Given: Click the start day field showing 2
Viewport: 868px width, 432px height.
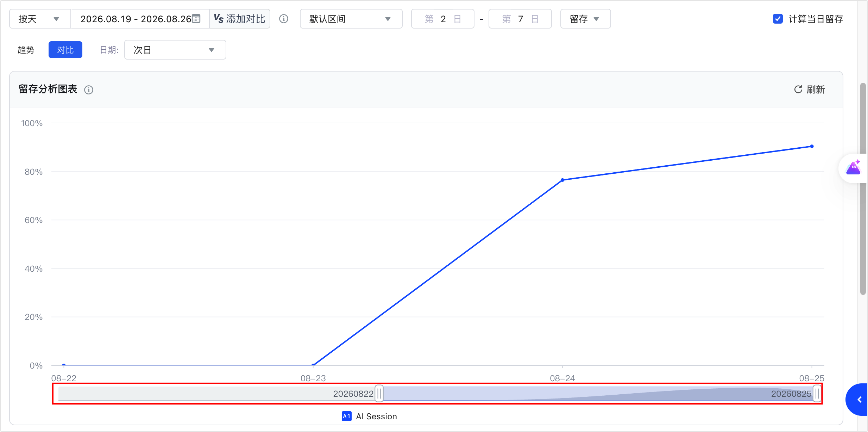Looking at the screenshot, I should coord(443,19).
